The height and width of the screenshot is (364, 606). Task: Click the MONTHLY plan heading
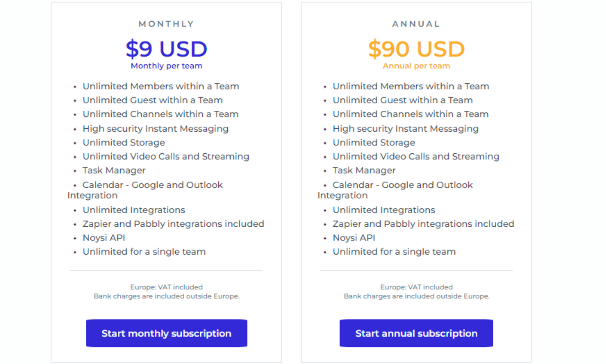pyautogui.click(x=167, y=24)
